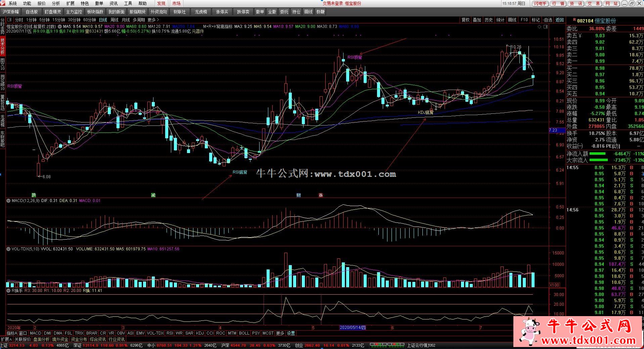Click the 叠加 overlay button
Viewport: 644px width, 349px height.
(477, 20)
